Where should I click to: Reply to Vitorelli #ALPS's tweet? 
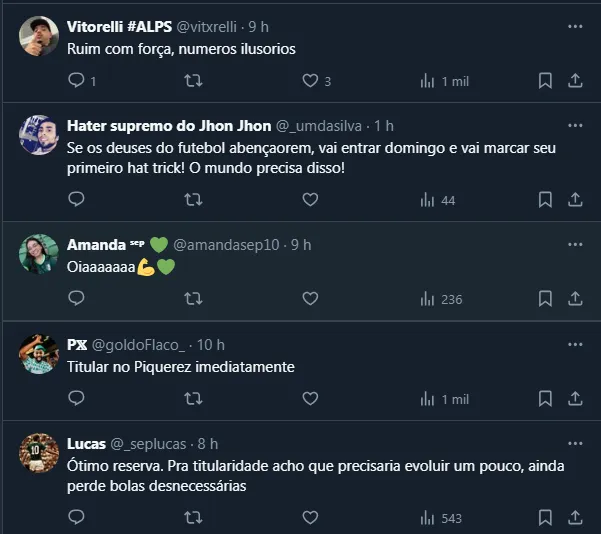pyautogui.click(x=77, y=81)
